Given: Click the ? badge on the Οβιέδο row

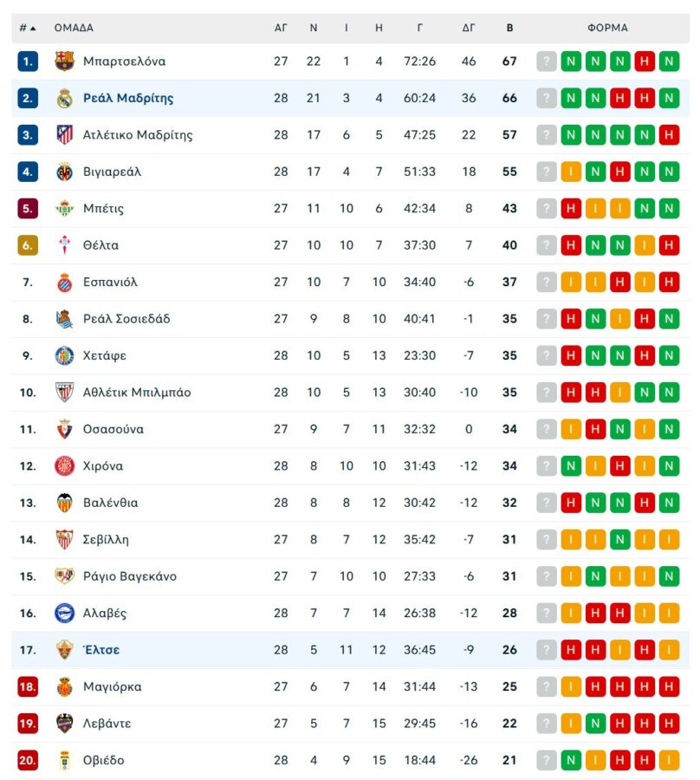Looking at the screenshot, I should tap(546, 760).
